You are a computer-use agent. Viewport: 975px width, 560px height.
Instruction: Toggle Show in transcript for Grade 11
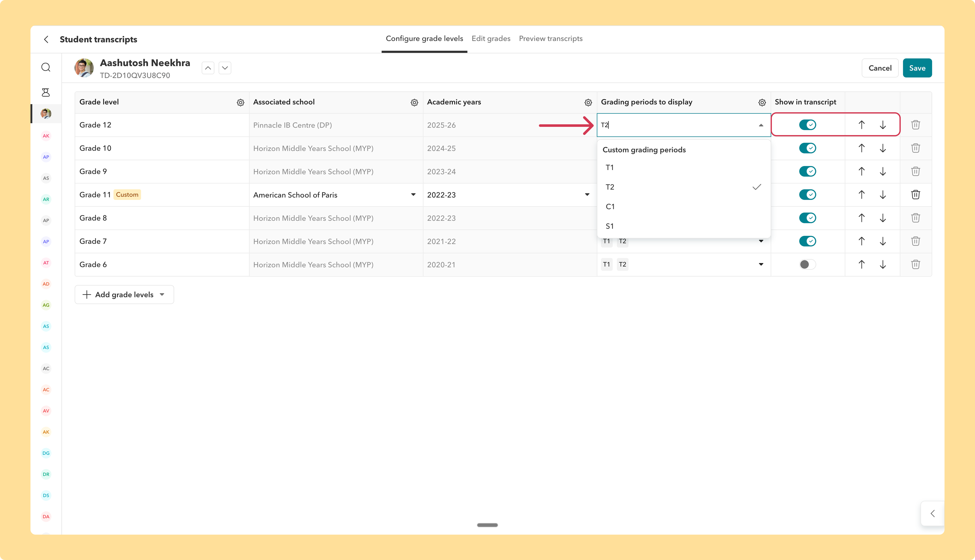coord(808,195)
